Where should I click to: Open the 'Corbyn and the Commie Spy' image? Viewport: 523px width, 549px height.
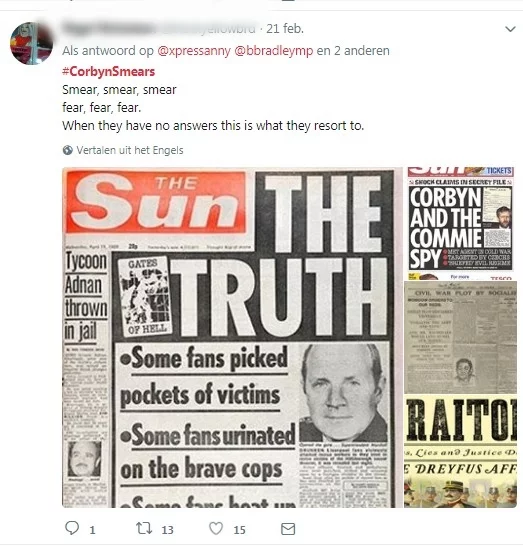(x=460, y=223)
